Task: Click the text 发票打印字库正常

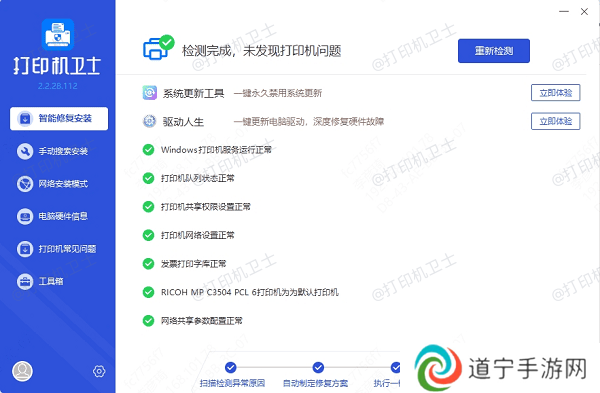Action: click(193, 264)
